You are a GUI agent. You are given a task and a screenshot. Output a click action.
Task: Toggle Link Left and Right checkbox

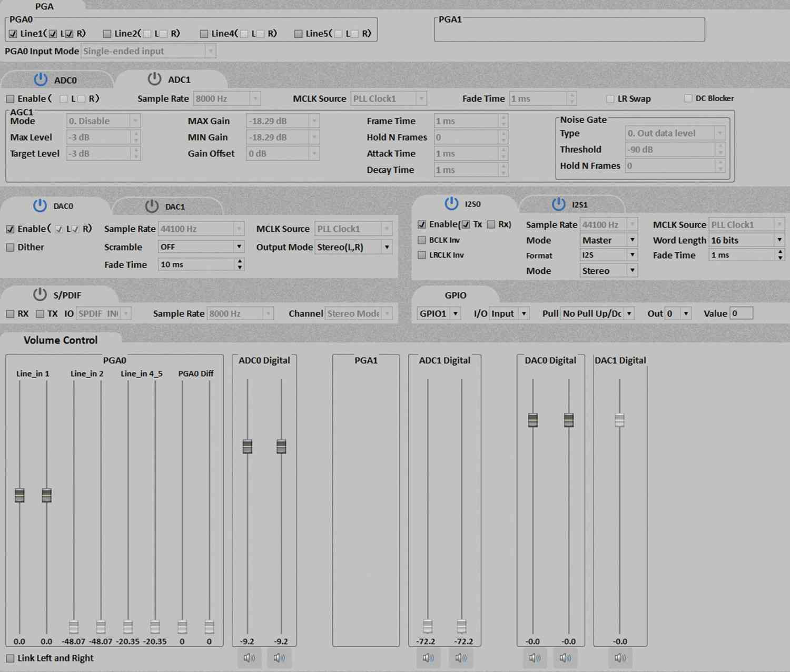tap(11, 658)
